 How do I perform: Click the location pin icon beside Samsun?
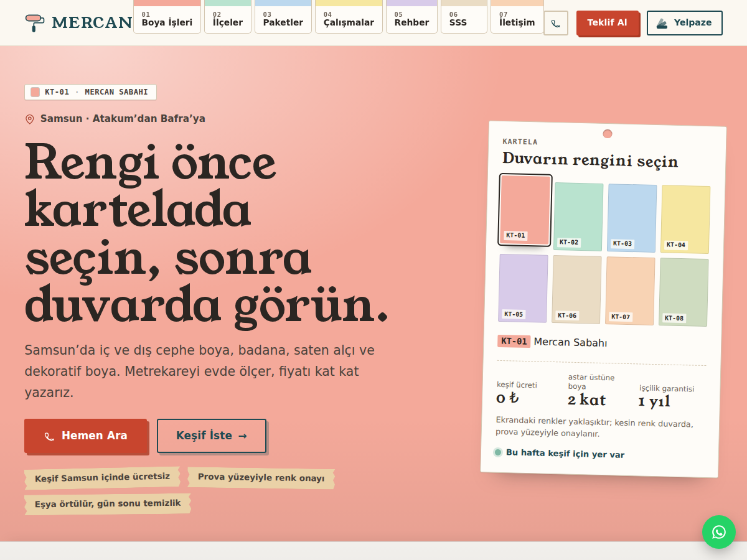coord(30,119)
